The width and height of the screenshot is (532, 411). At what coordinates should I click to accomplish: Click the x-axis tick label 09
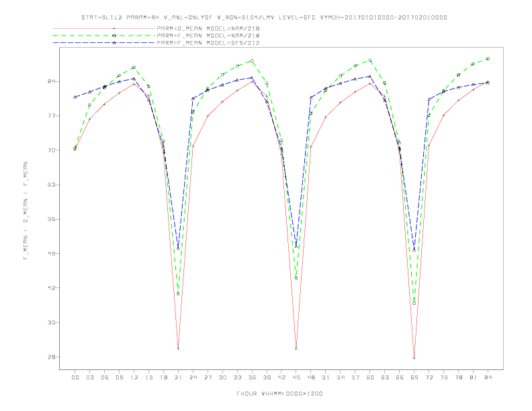pyautogui.click(x=119, y=377)
